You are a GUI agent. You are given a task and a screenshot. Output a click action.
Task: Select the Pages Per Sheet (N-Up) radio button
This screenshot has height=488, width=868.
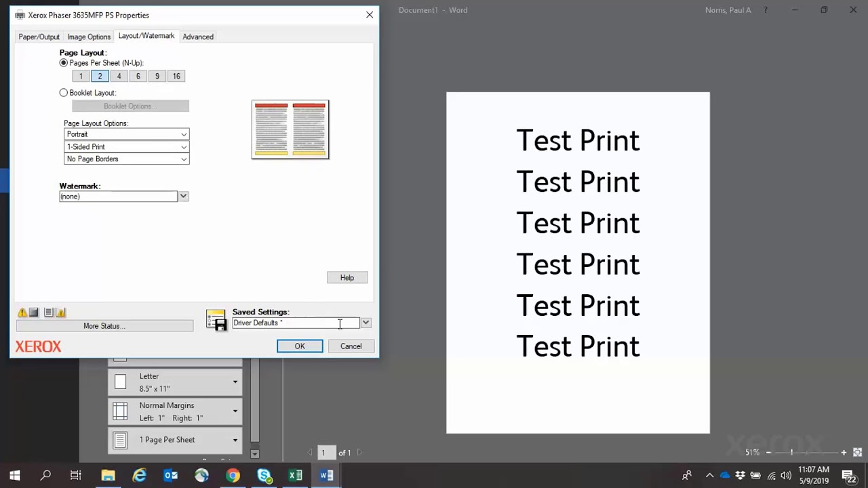(63, 62)
